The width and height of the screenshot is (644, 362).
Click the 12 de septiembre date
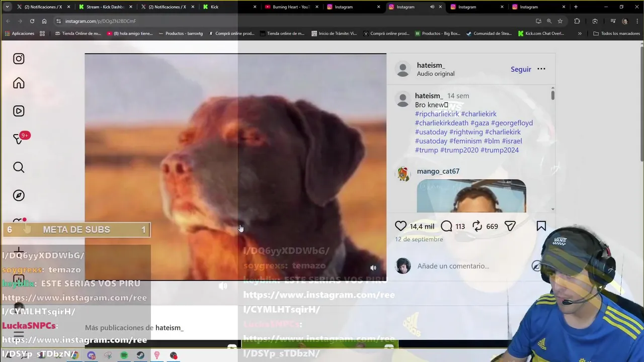(419, 239)
